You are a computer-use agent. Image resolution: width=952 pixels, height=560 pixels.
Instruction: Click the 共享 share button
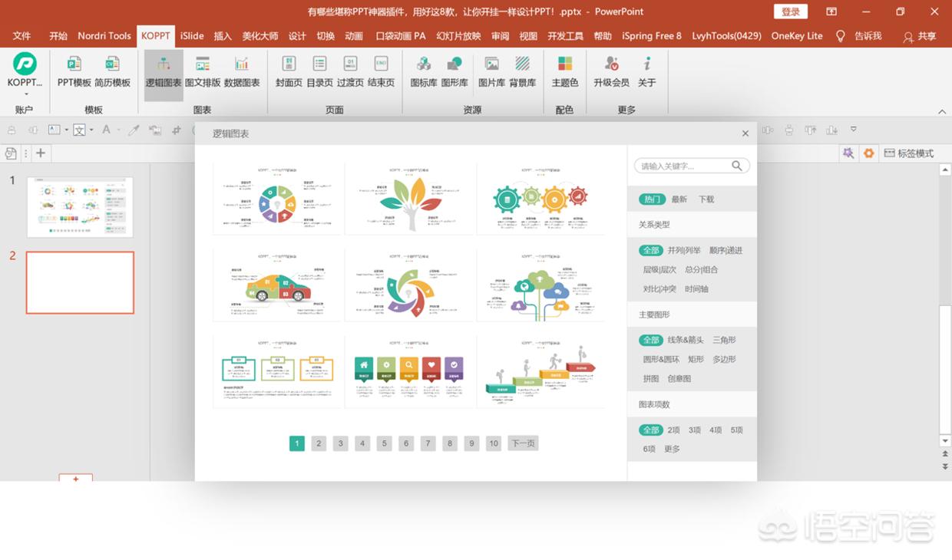click(919, 36)
